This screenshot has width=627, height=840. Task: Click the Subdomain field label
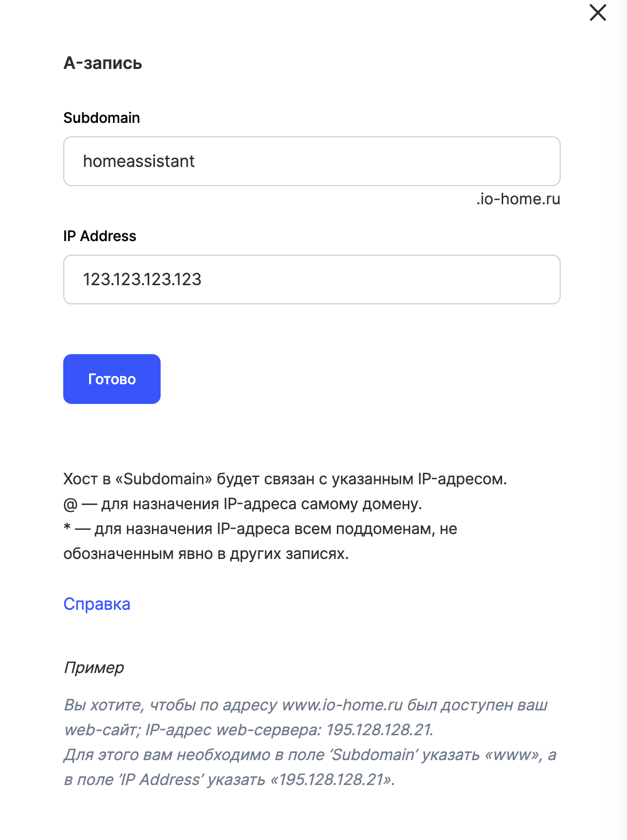pyautogui.click(x=102, y=118)
